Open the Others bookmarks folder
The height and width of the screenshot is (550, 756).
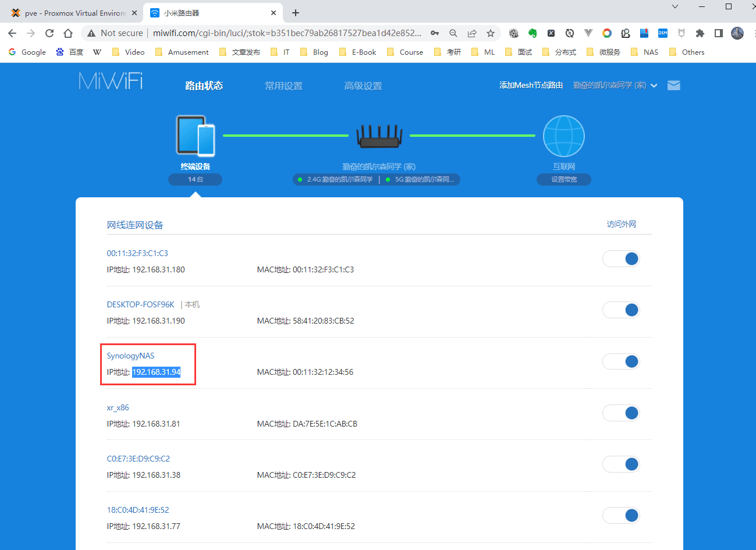tap(687, 52)
